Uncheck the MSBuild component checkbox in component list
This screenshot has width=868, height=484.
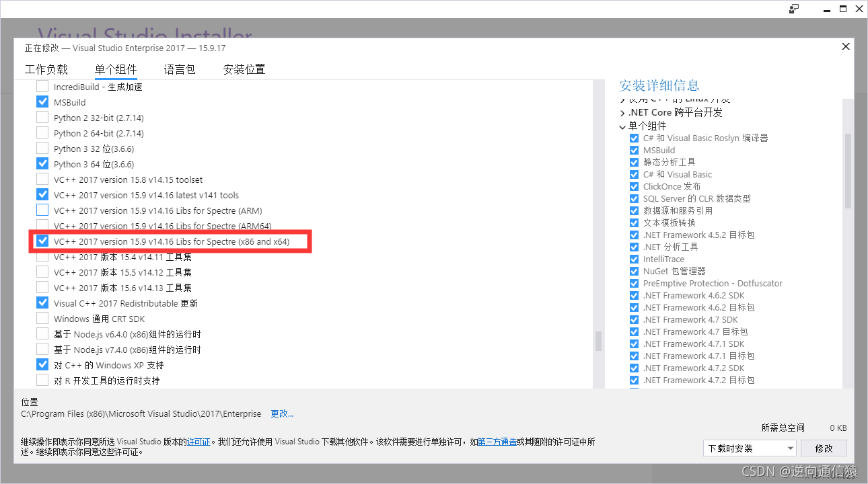tap(42, 102)
